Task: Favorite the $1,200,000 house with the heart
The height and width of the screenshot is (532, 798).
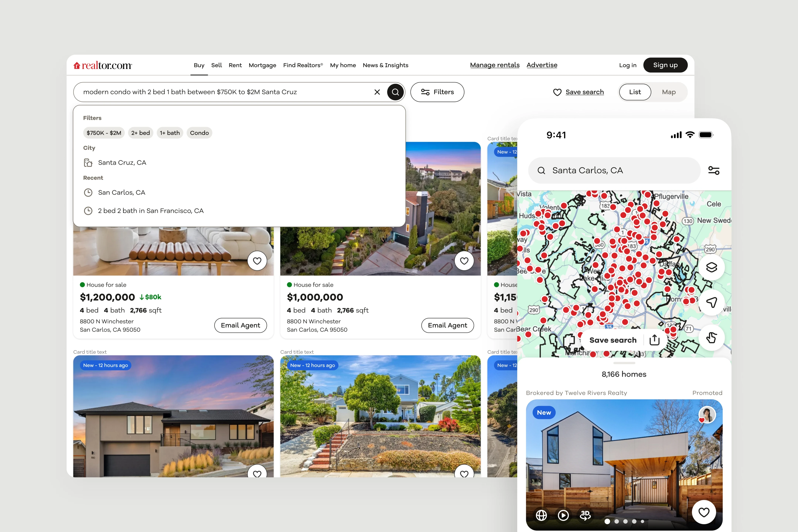Action: tap(257, 261)
